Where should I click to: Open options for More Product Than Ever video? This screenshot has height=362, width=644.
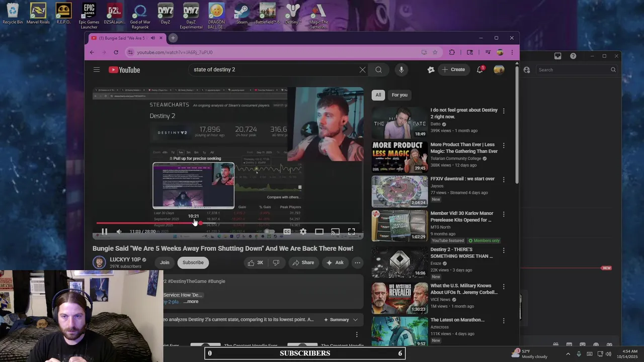point(504,145)
